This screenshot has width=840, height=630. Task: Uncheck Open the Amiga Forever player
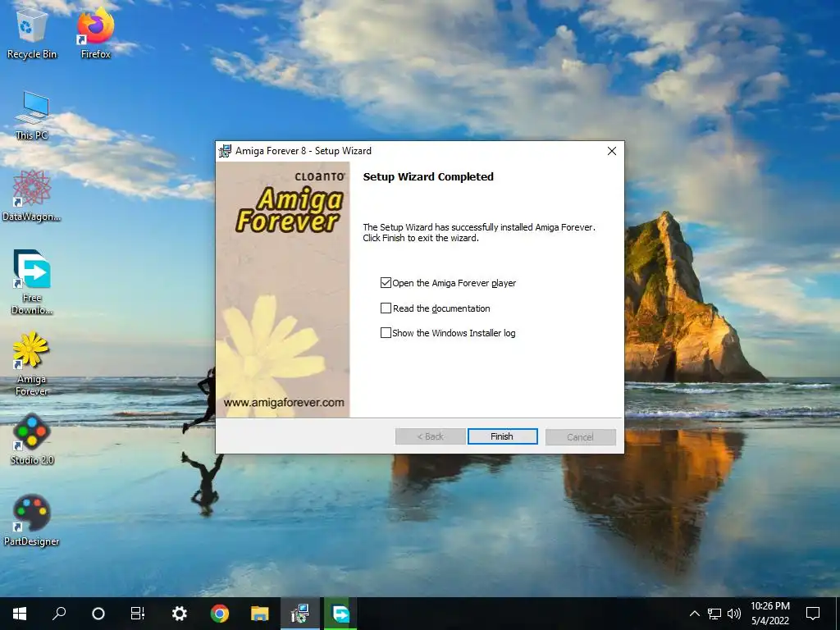point(386,283)
